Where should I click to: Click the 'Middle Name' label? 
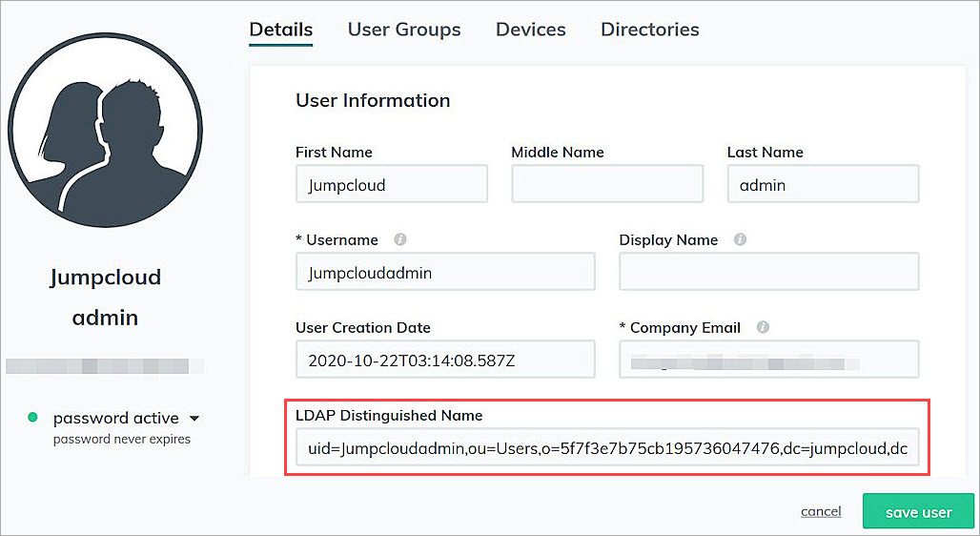[x=558, y=152]
